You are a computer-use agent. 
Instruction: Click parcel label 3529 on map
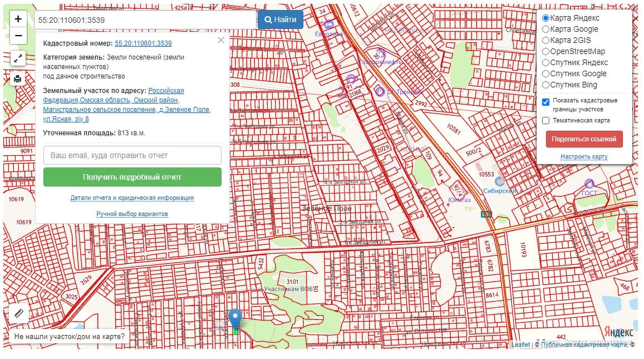86,281
